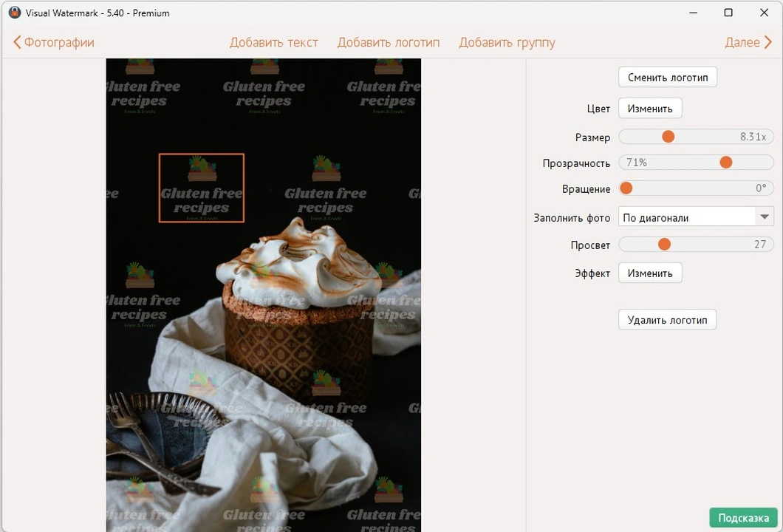Minimize the Visual Watermark window
Screen dimensions: 783x532
(x=694, y=13)
